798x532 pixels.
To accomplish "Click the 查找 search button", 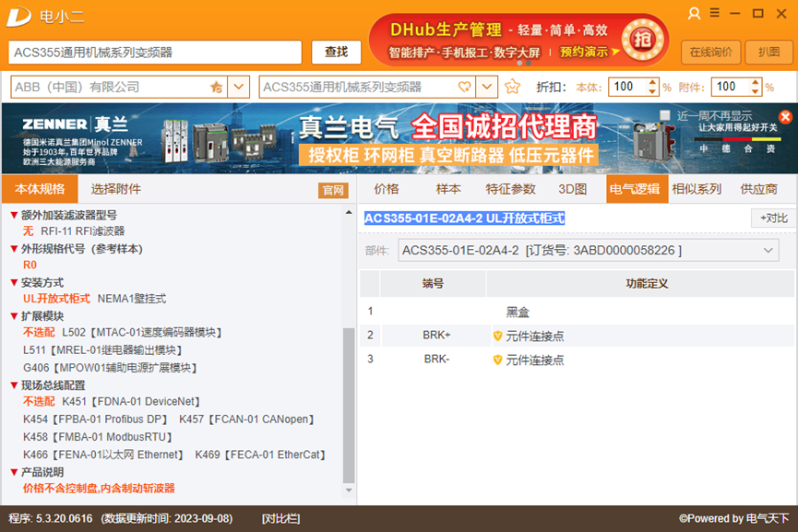I will [336, 52].
